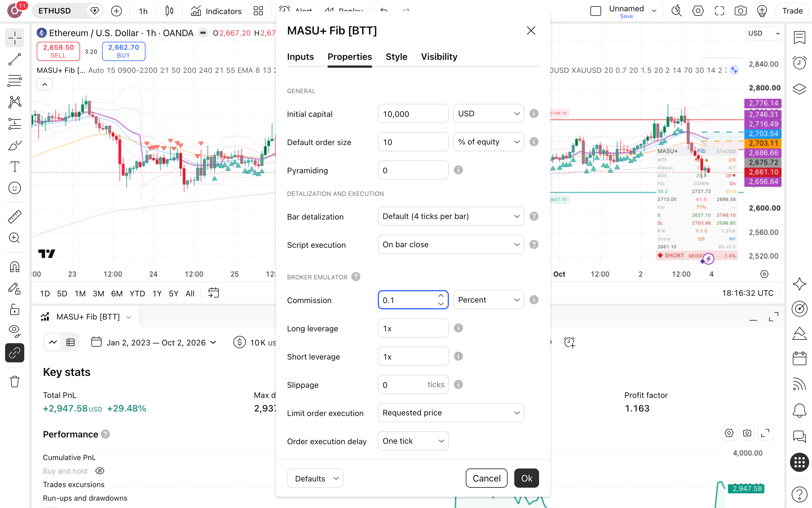812x508 pixels.
Task: Toggle Buy and hold visibility eye
Action: tap(100, 471)
